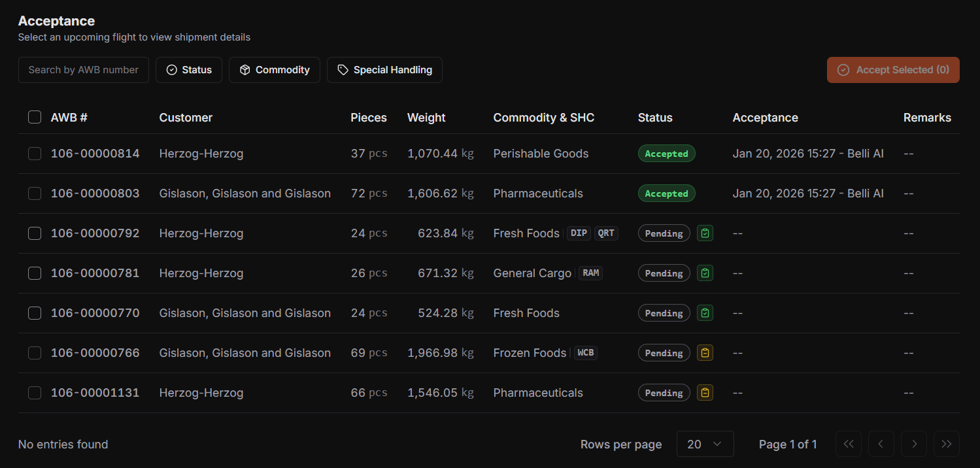The image size is (980, 468).
Task: Select the DIP special handling code badge
Action: pos(578,233)
